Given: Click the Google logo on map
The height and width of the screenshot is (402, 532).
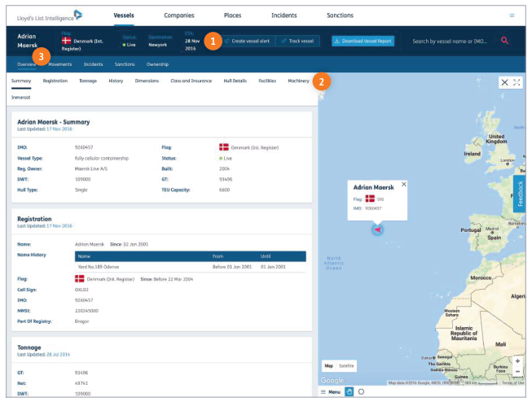Looking at the screenshot, I should pyautogui.click(x=332, y=380).
